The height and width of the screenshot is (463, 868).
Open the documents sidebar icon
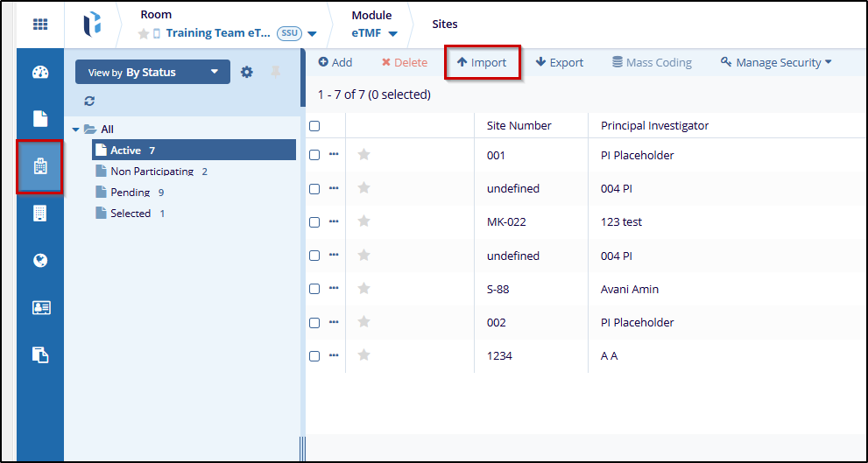point(40,119)
